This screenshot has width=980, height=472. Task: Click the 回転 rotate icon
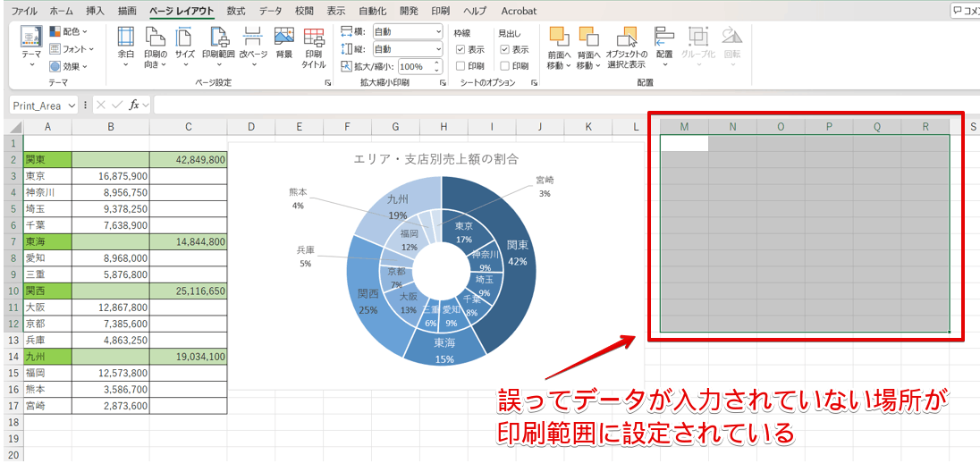click(x=731, y=36)
